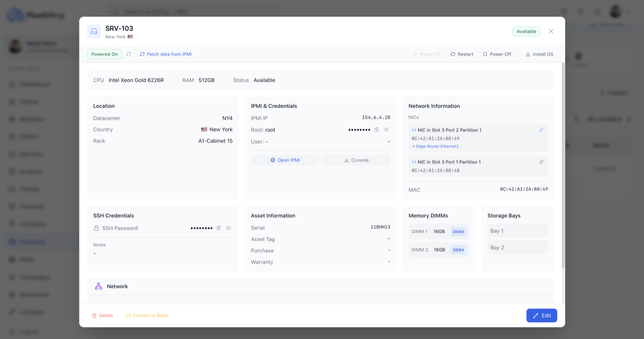Click link icon on NIC Slot 3 Port 1

click(541, 162)
